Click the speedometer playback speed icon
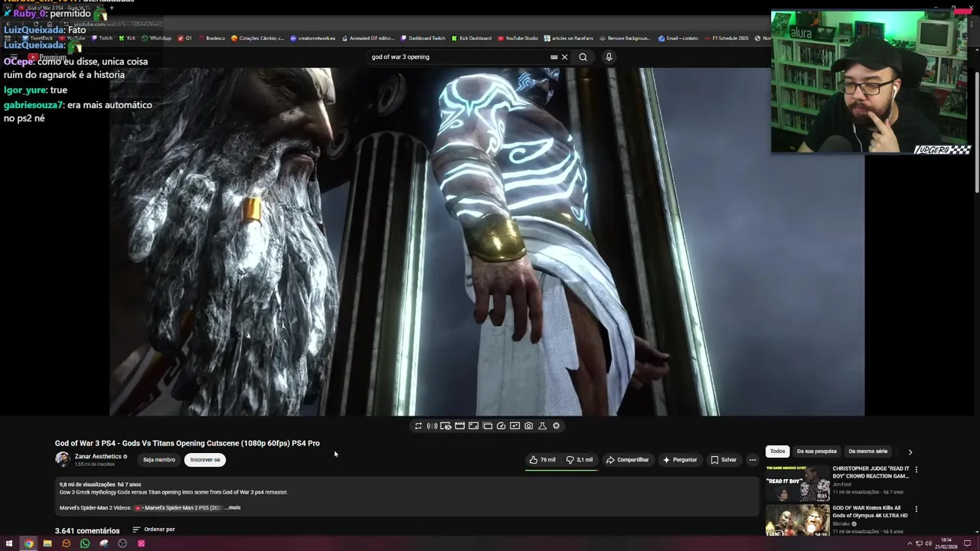The height and width of the screenshot is (551, 980). coord(501,426)
